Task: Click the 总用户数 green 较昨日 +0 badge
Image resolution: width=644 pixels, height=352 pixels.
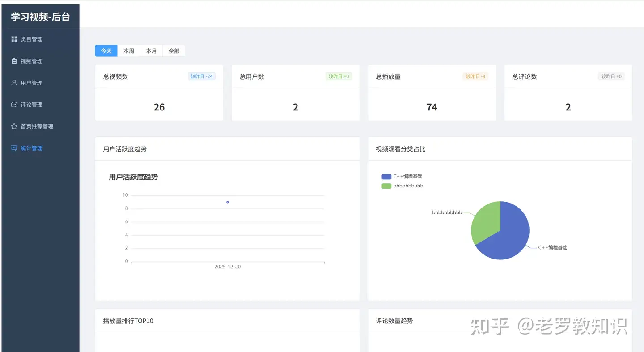Action: click(339, 76)
